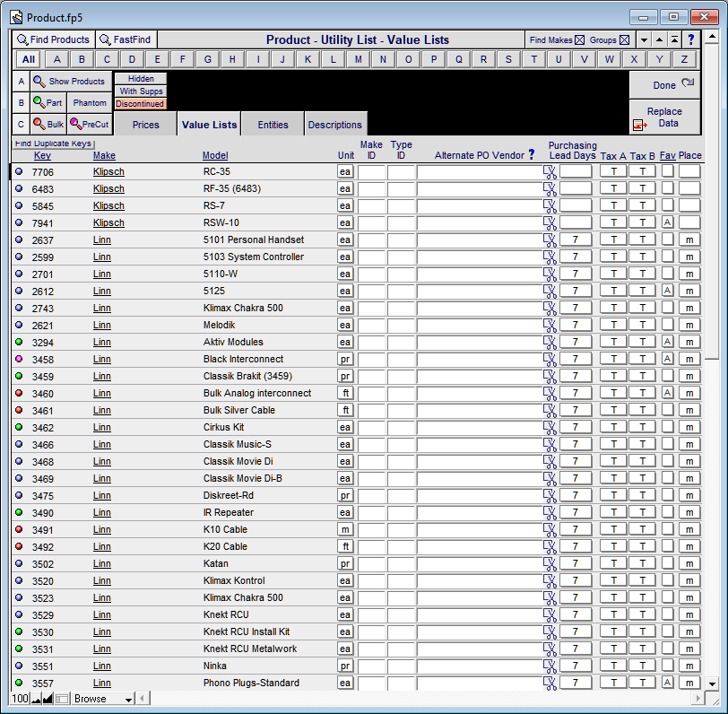This screenshot has width=728, height=714.
Task: Click scissors icon for Linn Katan row
Action: click(550, 564)
